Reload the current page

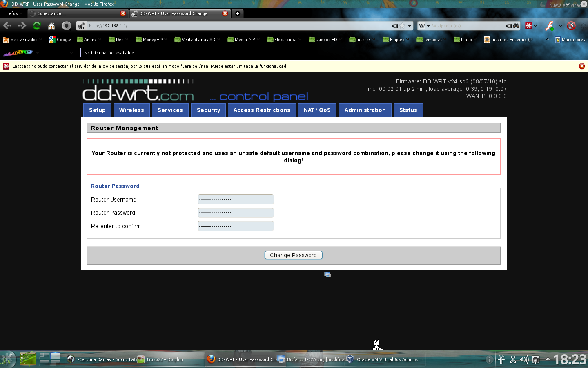point(36,25)
